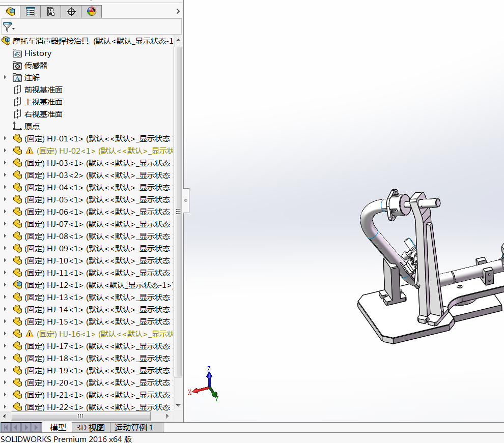Expand the manager panel tabs chevron
The height and width of the screenshot is (443, 504).
point(178,11)
